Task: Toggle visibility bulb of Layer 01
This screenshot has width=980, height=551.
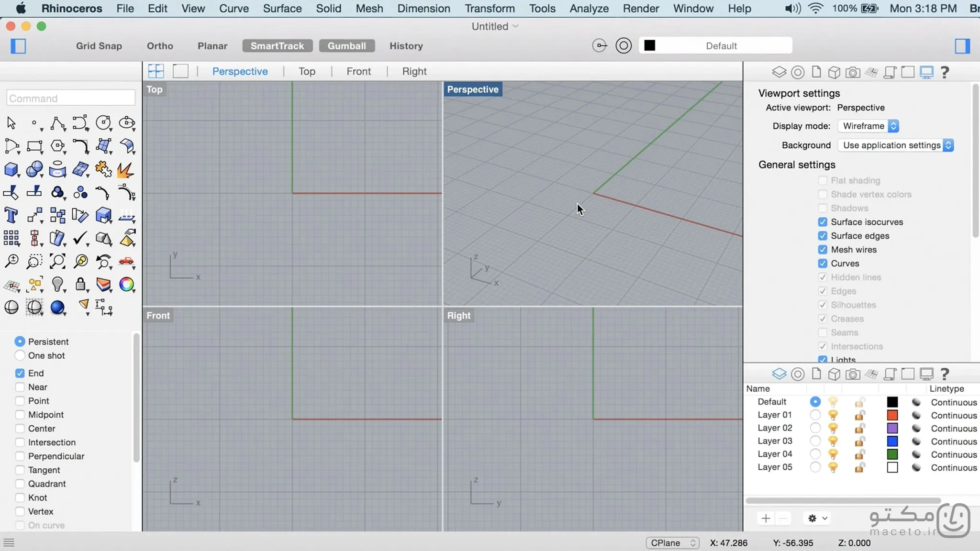Action: click(x=833, y=415)
